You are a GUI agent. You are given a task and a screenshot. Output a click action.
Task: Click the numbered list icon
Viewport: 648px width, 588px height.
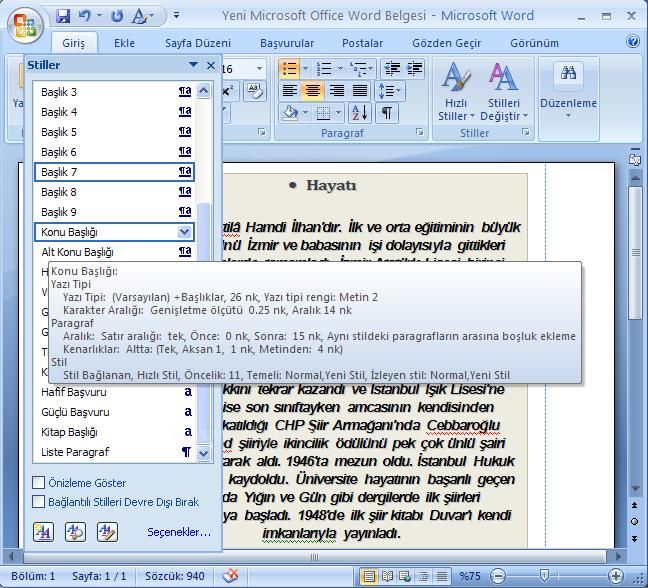click(324, 69)
